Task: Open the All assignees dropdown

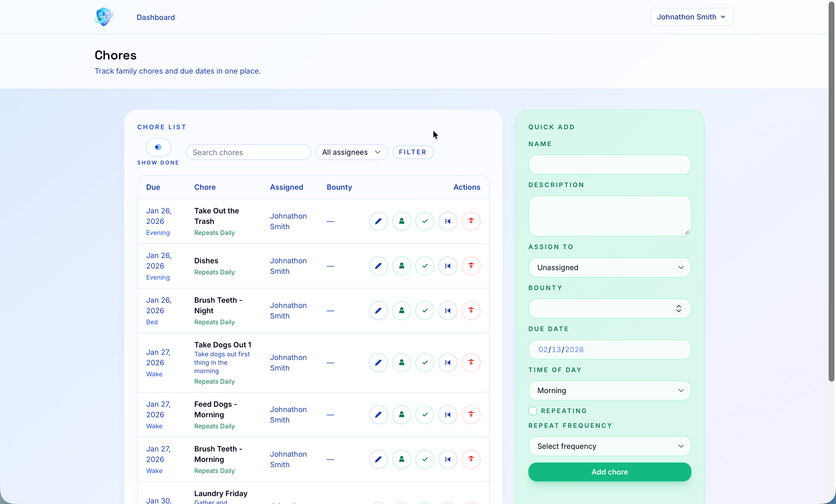Action: (351, 152)
